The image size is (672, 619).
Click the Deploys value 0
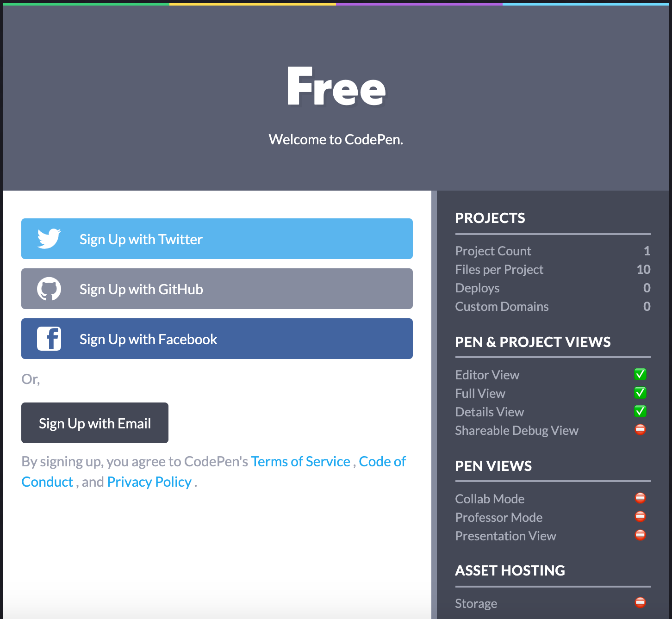click(647, 288)
